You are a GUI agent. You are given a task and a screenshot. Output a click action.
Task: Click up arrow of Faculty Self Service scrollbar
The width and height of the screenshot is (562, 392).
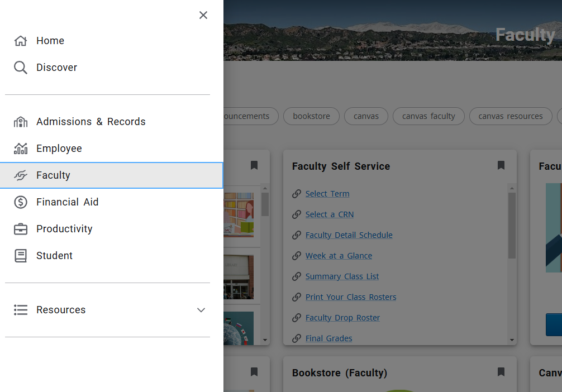[x=512, y=188]
